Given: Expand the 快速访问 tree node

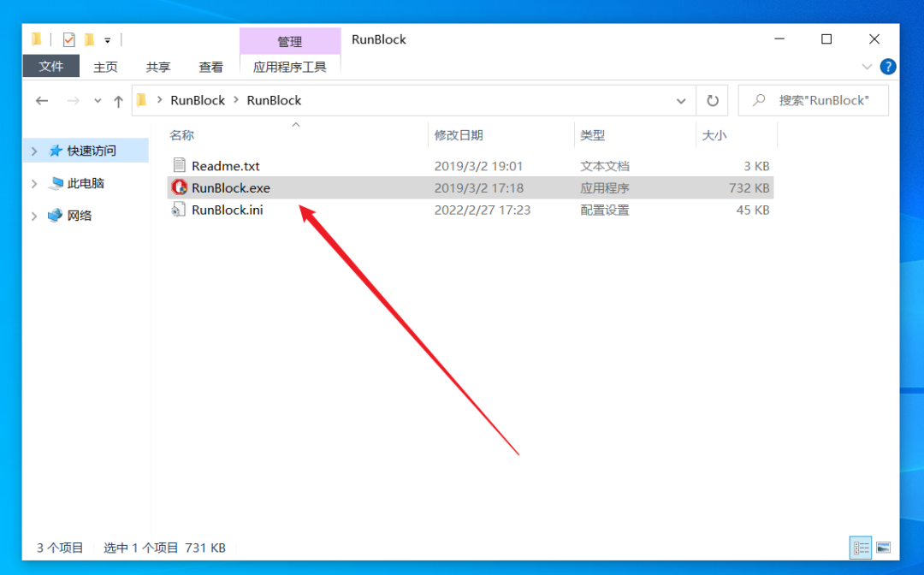Looking at the screenshot, I should tap(34, 151).
